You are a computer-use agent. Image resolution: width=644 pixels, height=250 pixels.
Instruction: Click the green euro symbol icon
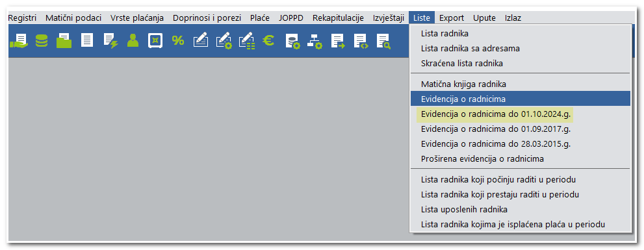tap(268, 40)
